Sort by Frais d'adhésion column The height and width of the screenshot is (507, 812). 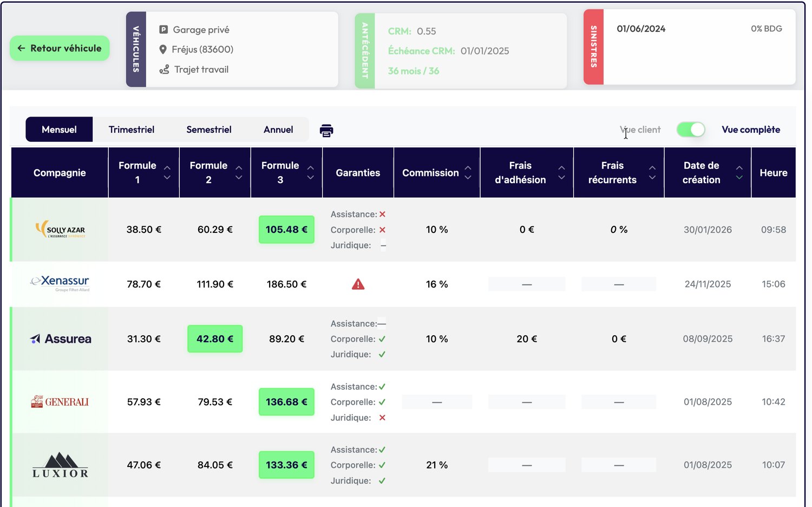562,173
